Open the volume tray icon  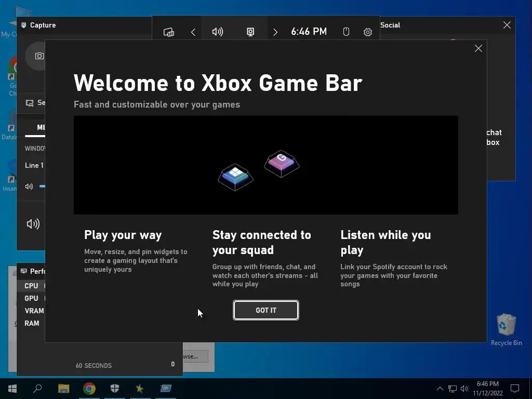tap(464, 389)
